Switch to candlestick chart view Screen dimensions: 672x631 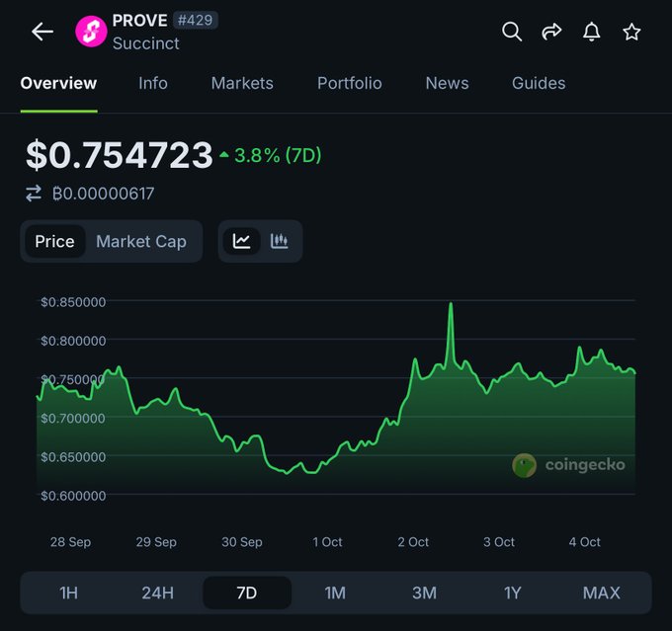[280, 241]
